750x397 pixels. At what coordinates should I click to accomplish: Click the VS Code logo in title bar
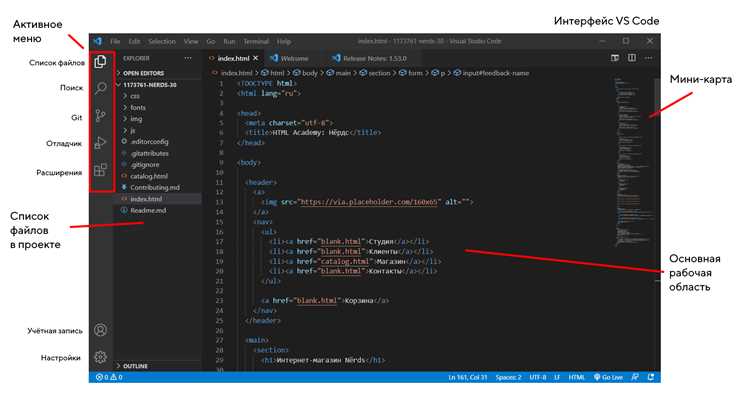(98, 41)
